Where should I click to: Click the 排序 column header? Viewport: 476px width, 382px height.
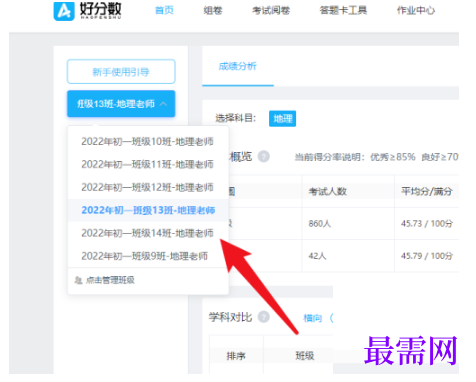(236, 356)
